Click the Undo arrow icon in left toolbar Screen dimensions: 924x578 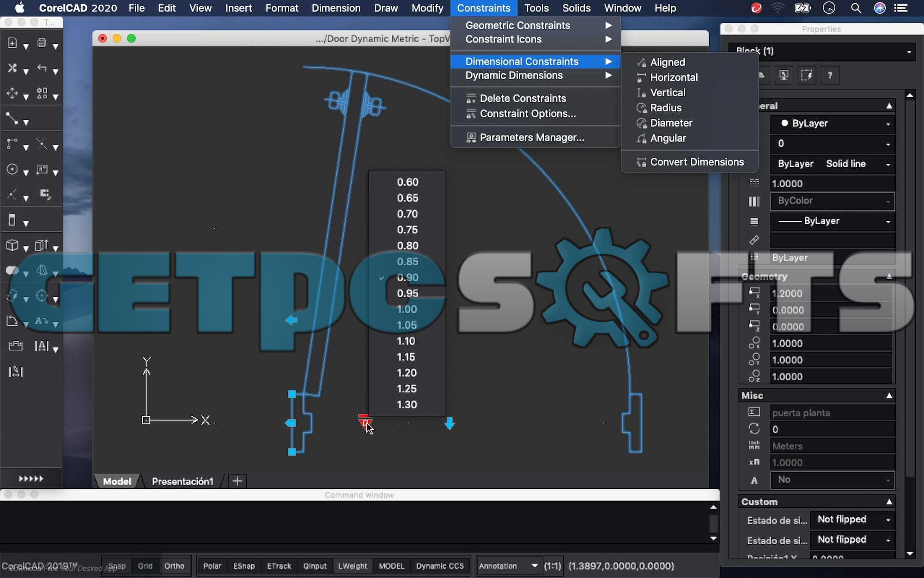tap(42, 68)
